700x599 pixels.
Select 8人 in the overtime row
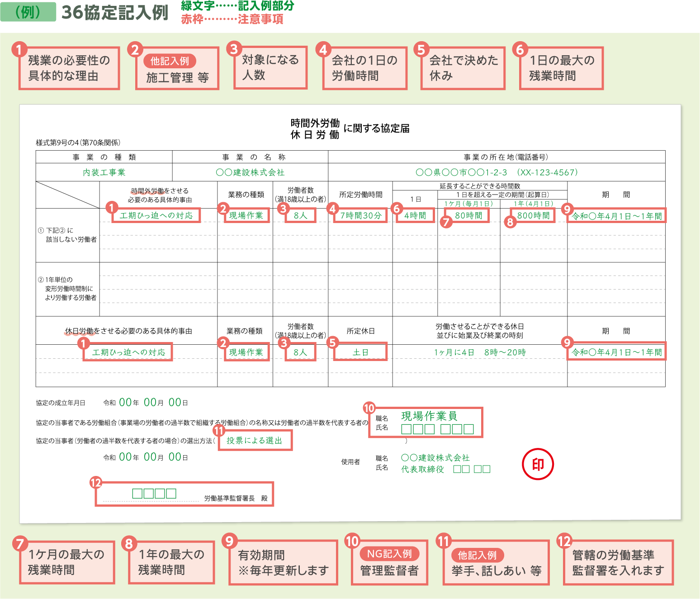(300, 215)
